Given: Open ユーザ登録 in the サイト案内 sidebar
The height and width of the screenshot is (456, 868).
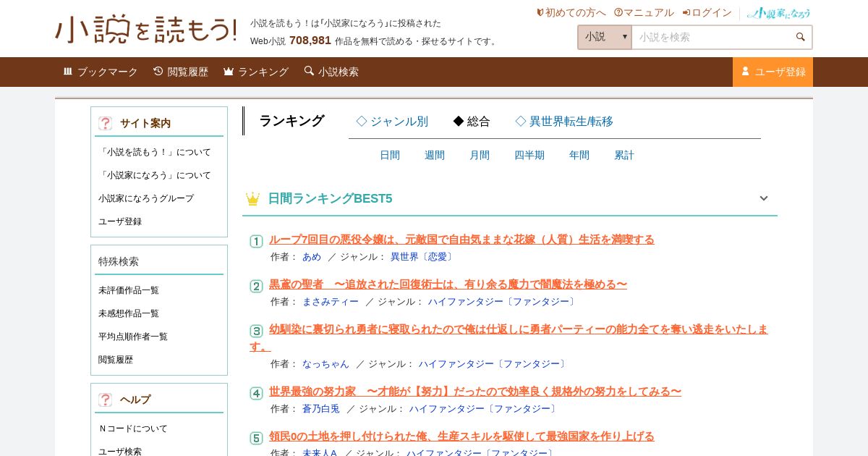Looking at the screenshot, I should [x=120, y=221].
